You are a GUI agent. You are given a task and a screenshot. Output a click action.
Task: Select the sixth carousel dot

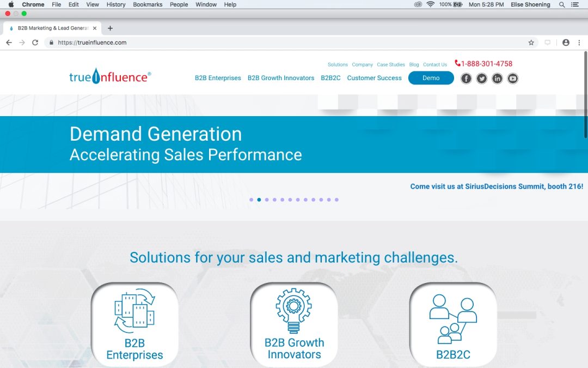click(x=290, y=200)
